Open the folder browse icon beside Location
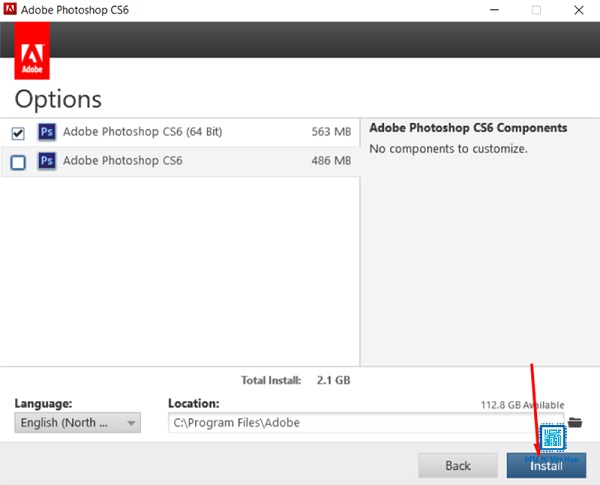 pyautogui.click(x=575, y=423)
